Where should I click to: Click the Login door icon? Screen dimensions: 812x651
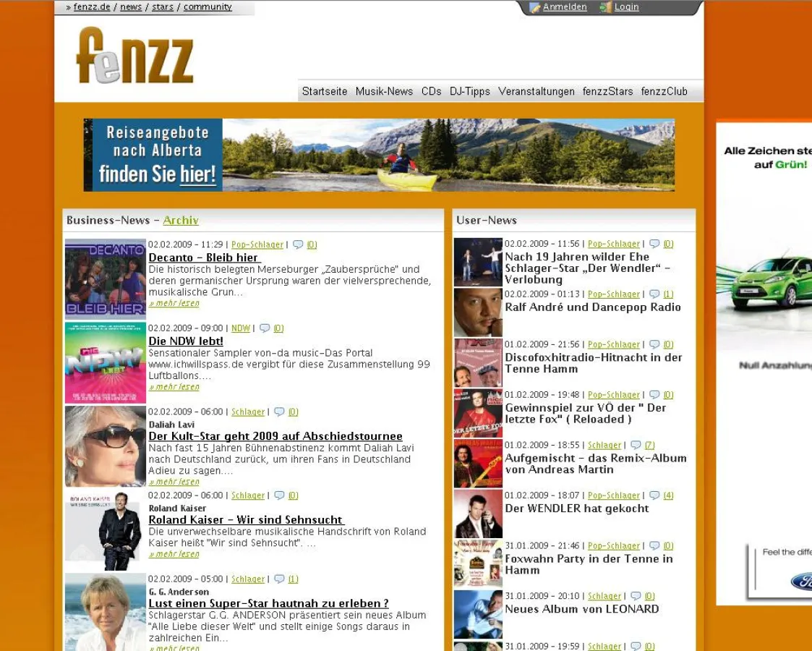606,7
